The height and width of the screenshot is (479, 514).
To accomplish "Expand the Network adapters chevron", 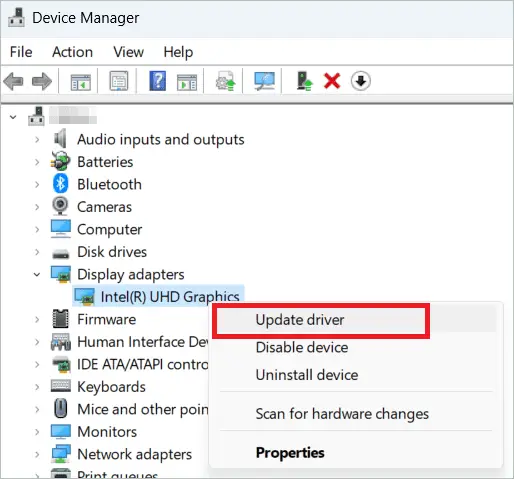I will click(x=37, y=454).
